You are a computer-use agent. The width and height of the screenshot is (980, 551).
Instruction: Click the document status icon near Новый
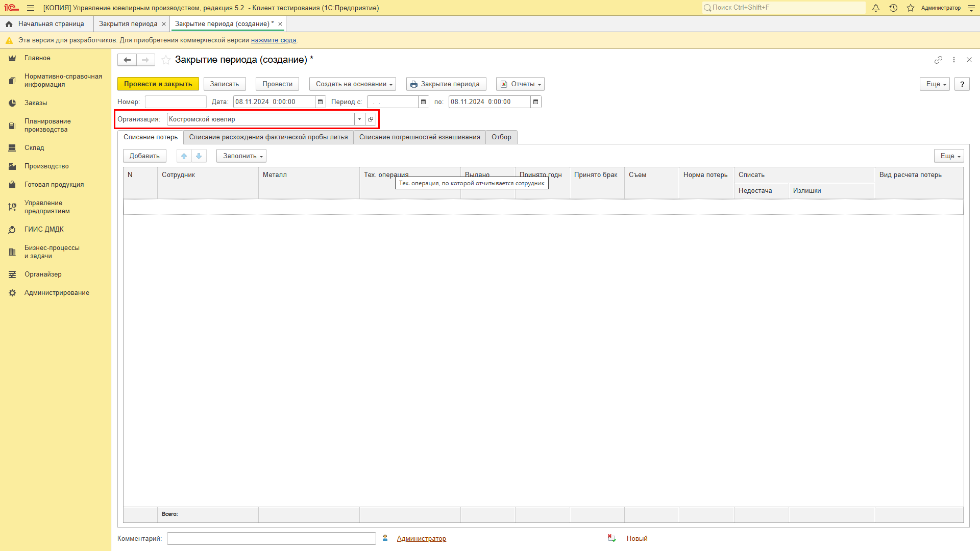coord(612,538)
